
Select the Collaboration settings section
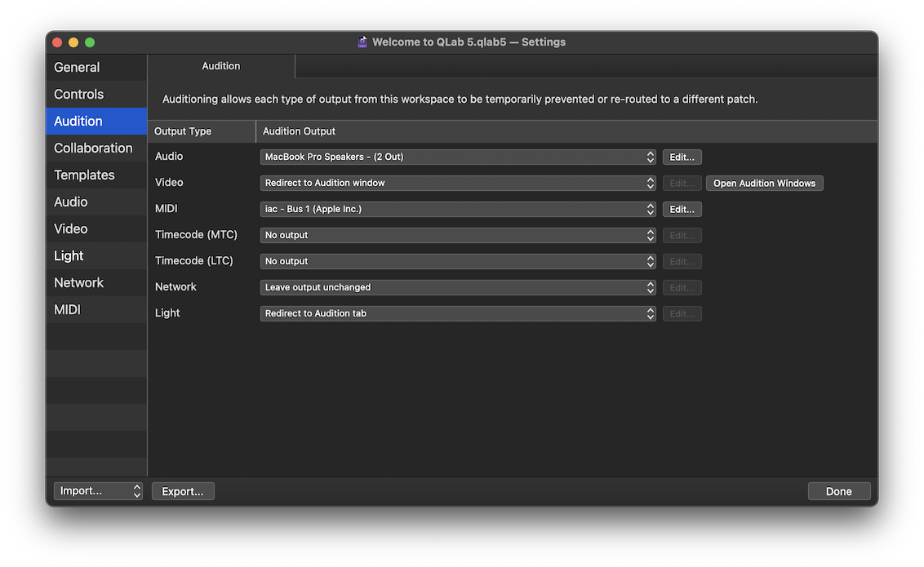[93, 148]
